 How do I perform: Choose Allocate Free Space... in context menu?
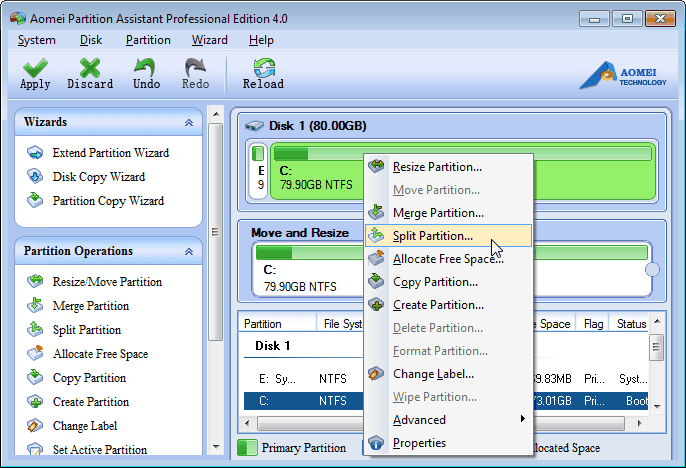click(448, 259)
